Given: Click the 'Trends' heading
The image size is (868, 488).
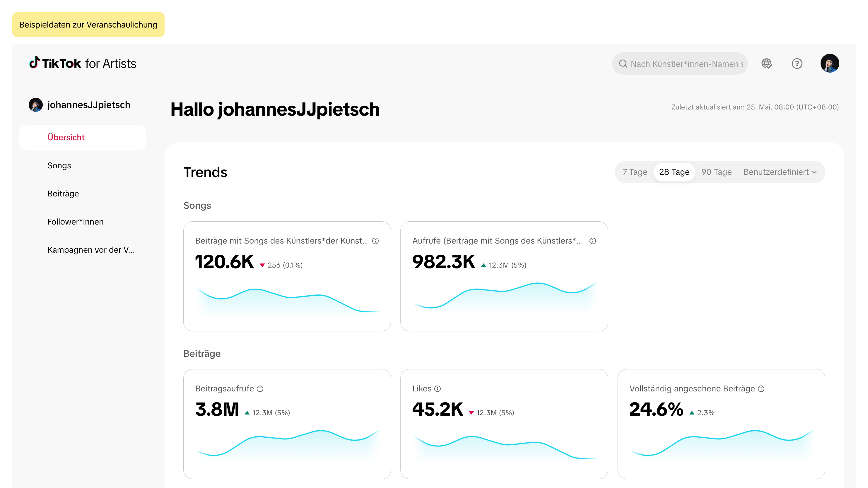Looking at the screenshot, I should [205, 172].
